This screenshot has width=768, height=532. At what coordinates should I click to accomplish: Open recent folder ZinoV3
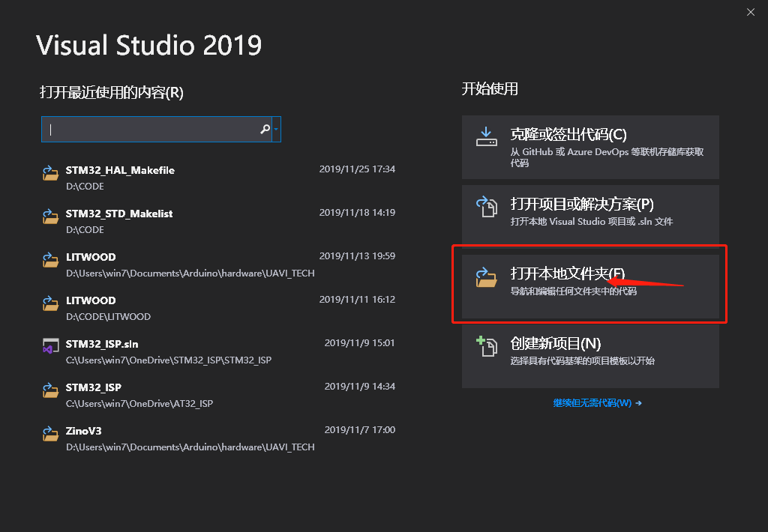218,438
